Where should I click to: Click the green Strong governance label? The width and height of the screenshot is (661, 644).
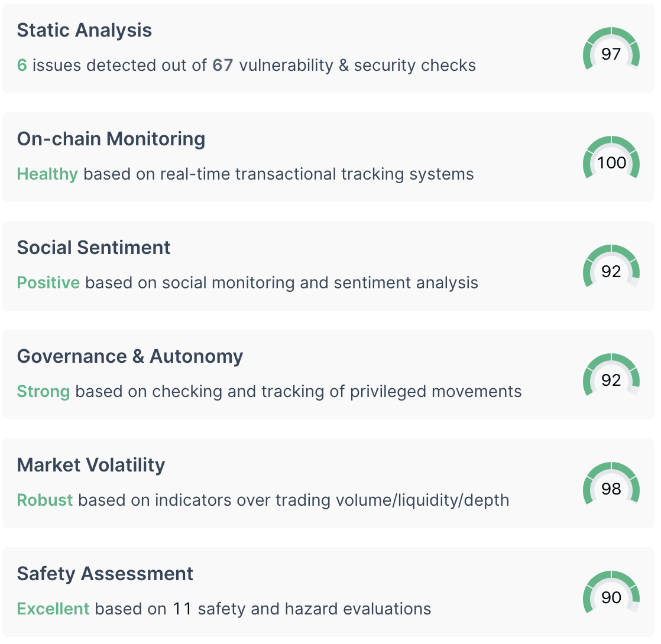(x=43, y=391)
